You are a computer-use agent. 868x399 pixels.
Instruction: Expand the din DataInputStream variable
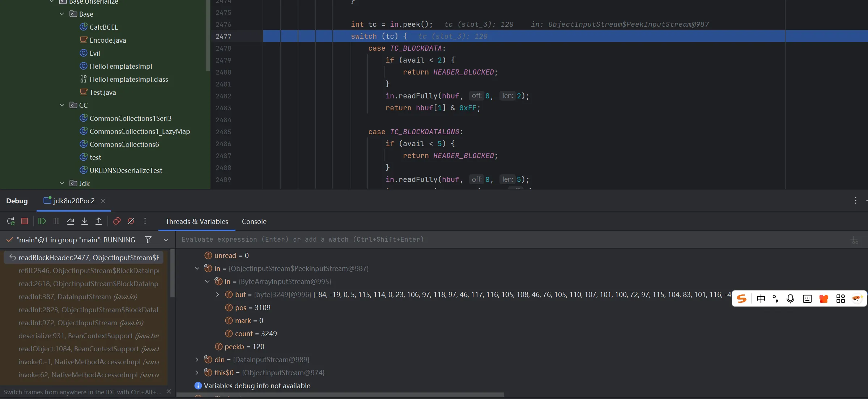(x=197, y=360)
